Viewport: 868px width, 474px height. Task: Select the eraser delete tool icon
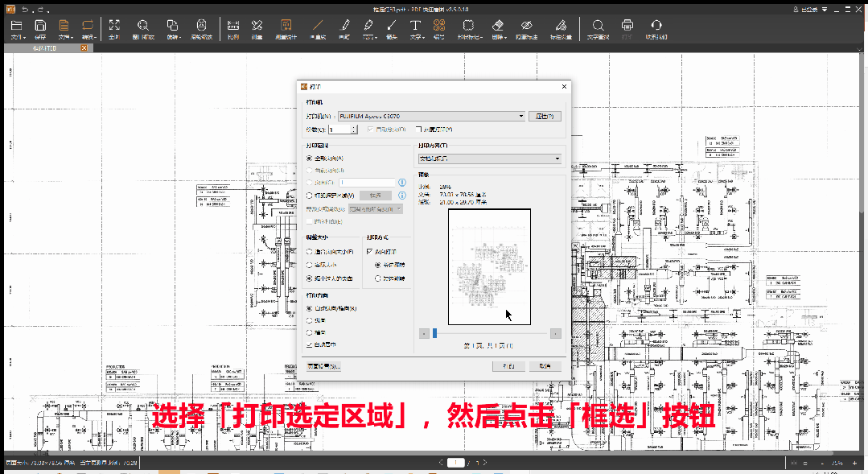498,26
